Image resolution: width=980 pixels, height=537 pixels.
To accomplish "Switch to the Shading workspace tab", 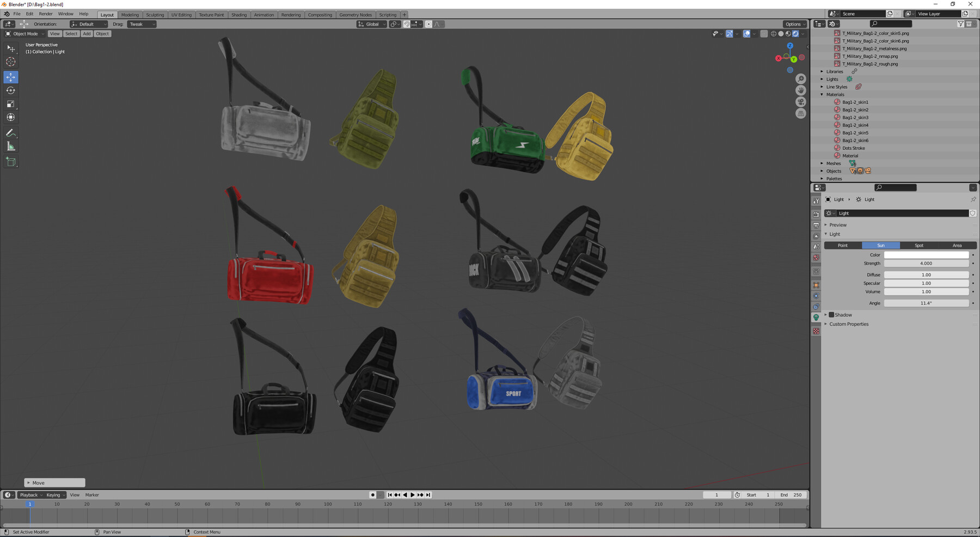I will pos(239,15).
